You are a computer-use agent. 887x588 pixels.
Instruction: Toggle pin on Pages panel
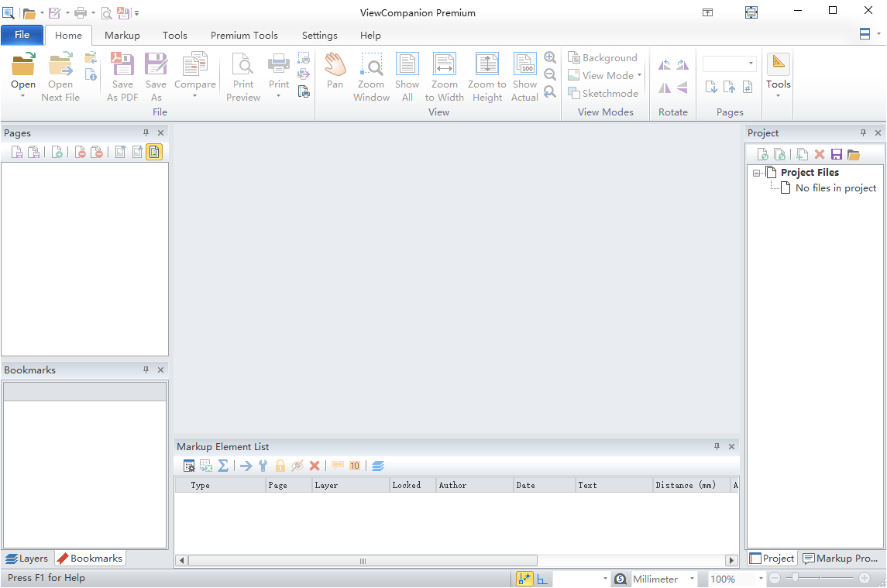[x=146, y=132]
